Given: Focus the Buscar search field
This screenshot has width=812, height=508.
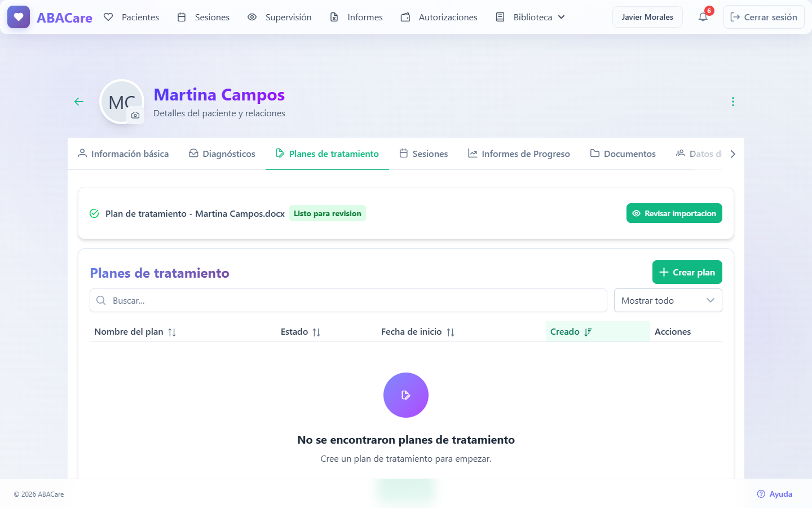Looking at the screenshot, I should [348, 300].
